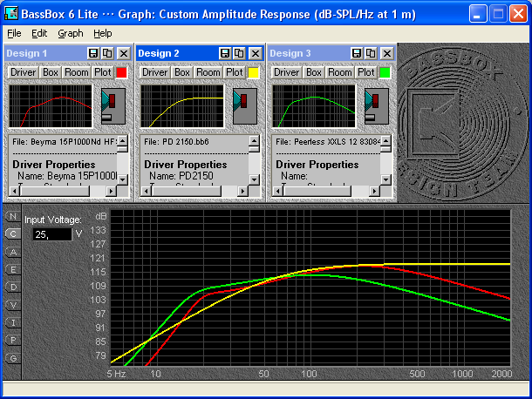Click up arrow of Design 2 properties scrollbar
532x399 pixels.
pyautogui.click(x=254, y=140)
